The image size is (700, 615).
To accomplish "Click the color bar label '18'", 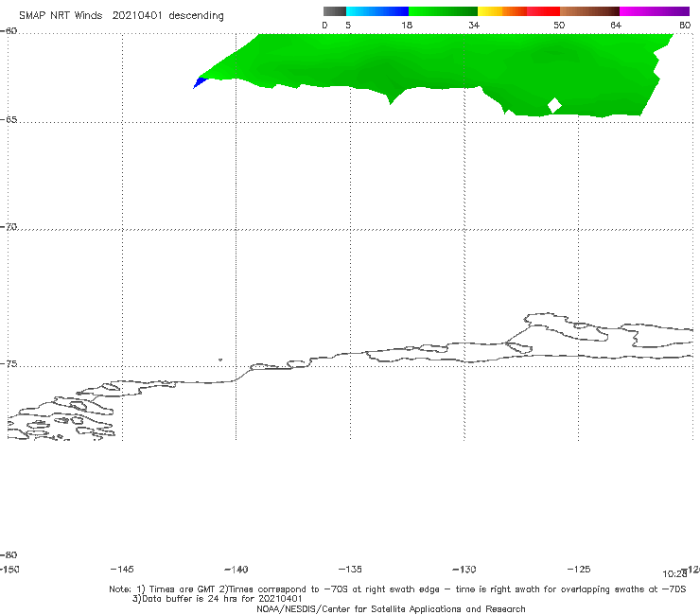I will pyautogui.click(x=407, y=25).
